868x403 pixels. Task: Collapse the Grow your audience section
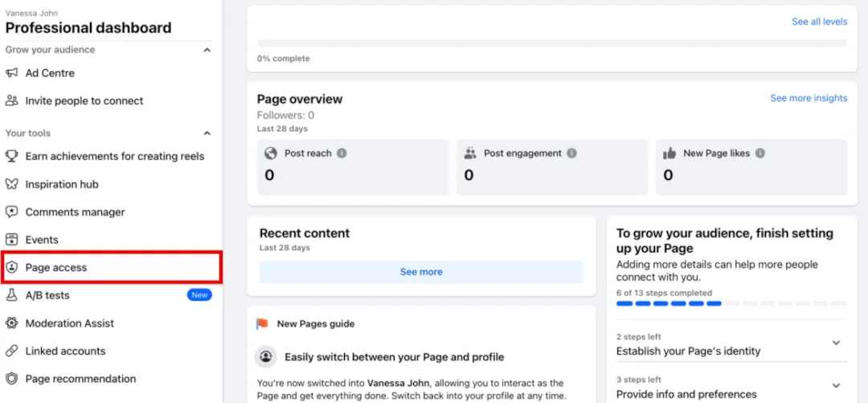[207, 50]
